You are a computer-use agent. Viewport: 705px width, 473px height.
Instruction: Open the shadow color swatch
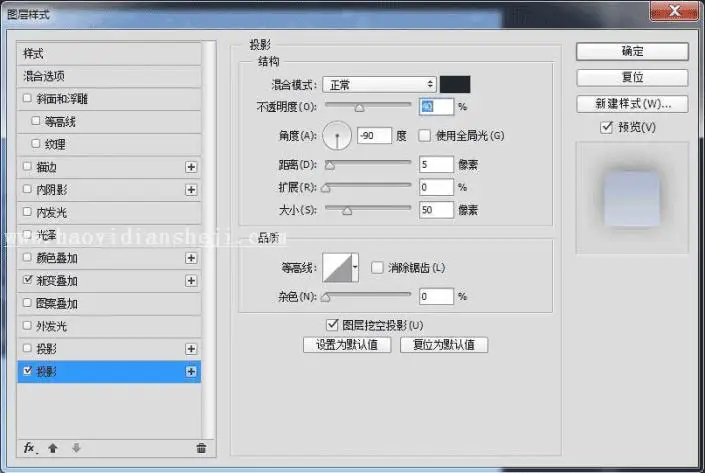click(455, 85)
